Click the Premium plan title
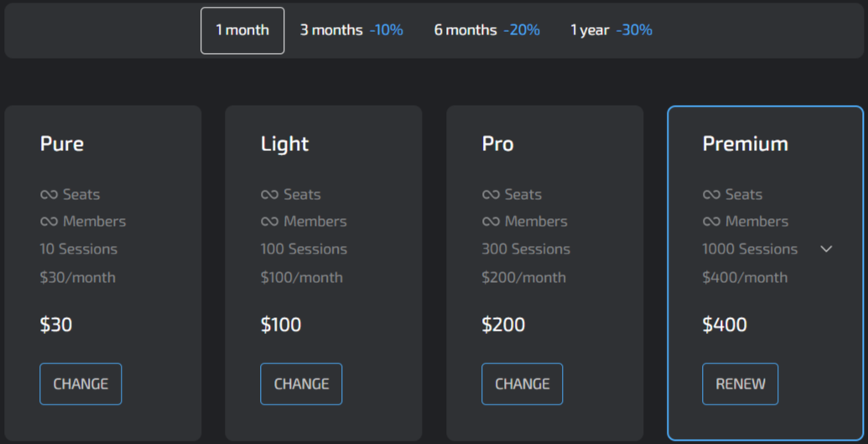The width and height of the screenshot is (868, 444). [x=745, y=144]
